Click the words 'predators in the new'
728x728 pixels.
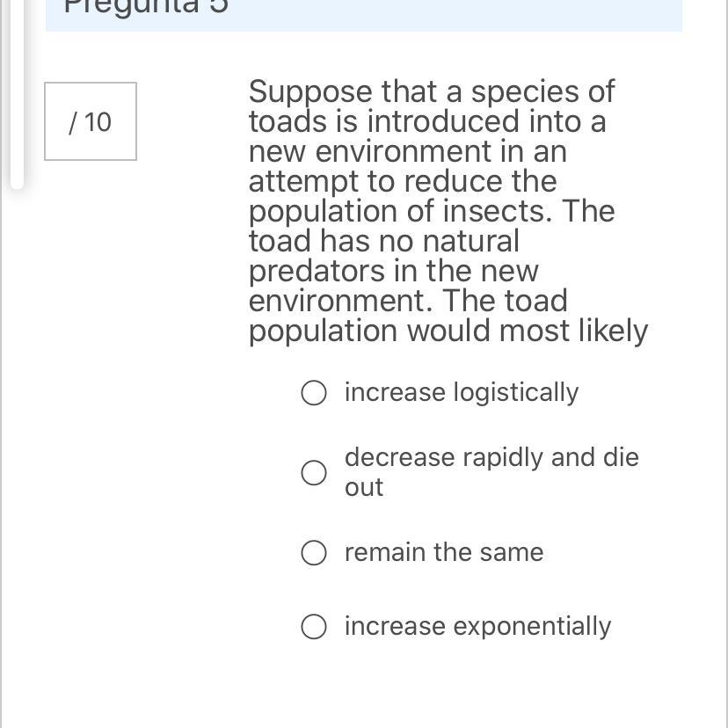tap(393, 272)
